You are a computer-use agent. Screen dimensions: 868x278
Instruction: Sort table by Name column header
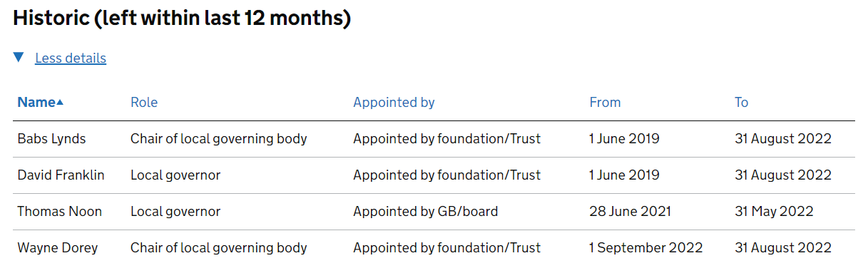[x=36, y=102]
